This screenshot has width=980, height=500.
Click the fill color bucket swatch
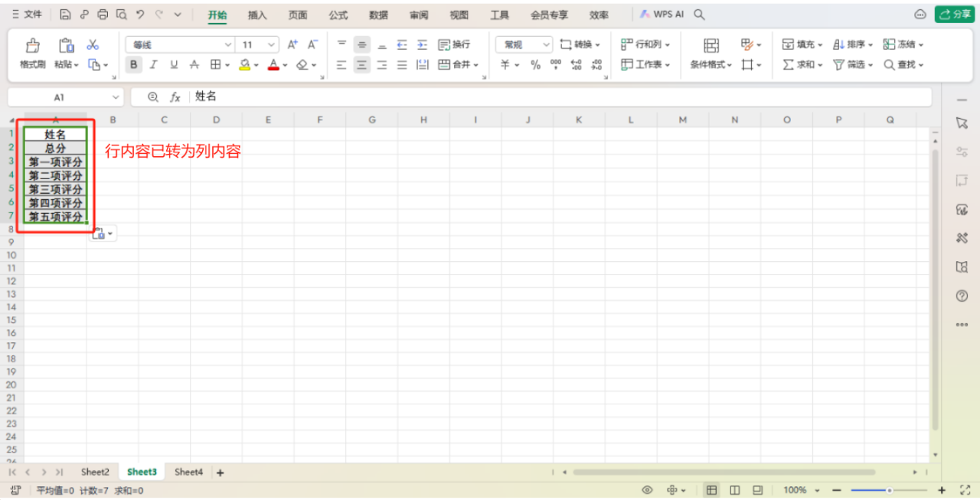245,65
